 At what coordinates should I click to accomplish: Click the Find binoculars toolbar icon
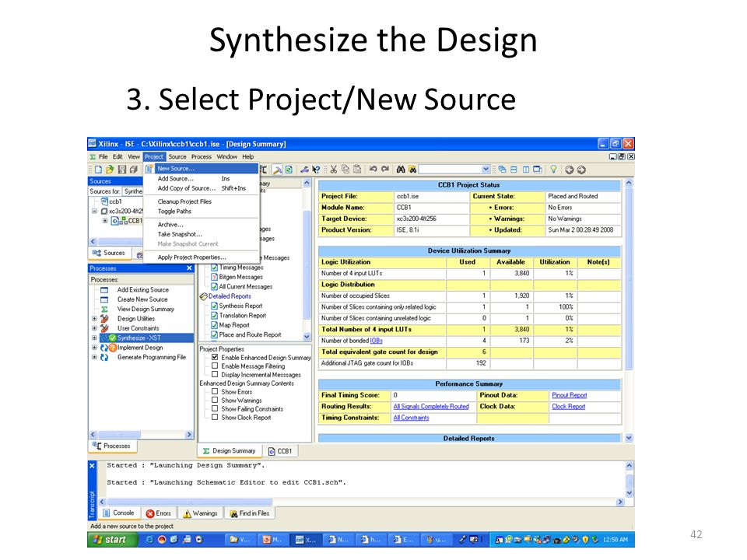coord(401,170)
